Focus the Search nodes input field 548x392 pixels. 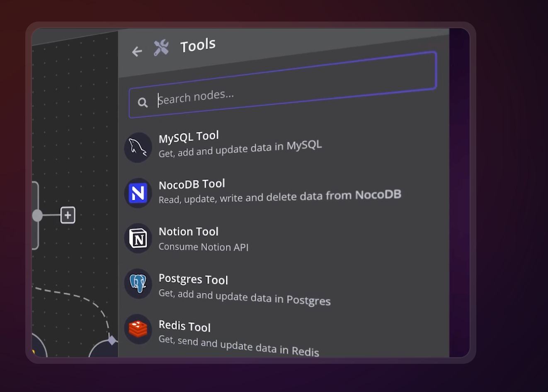[283, 85]
